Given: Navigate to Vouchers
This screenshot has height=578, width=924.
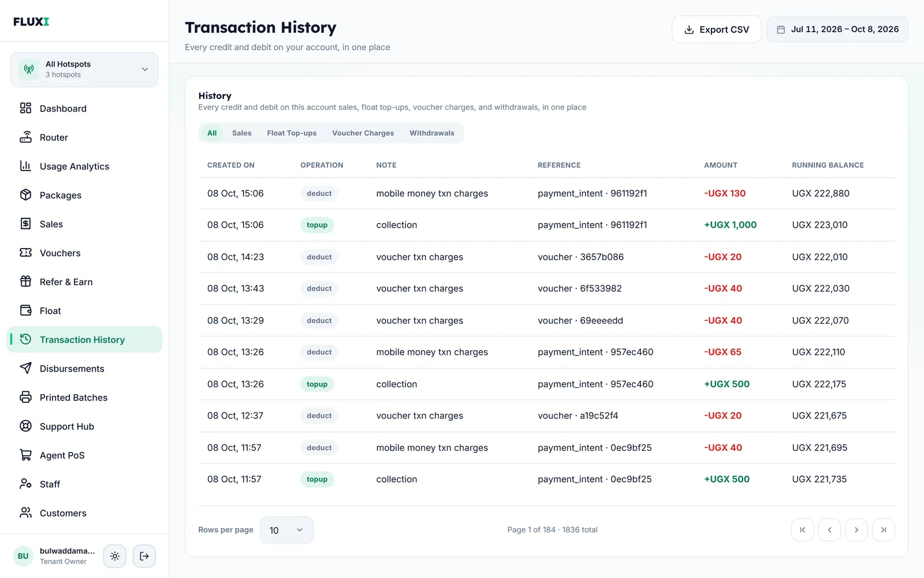Looking at the screenshot, I should click(x=84, y=253).
